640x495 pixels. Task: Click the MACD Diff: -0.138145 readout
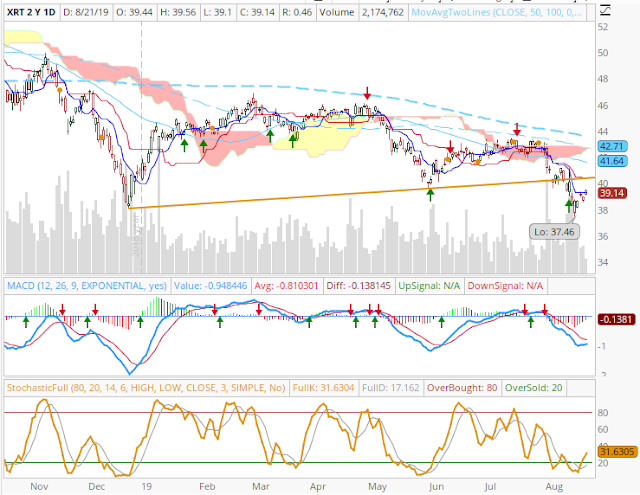click(x=358, y=286)
